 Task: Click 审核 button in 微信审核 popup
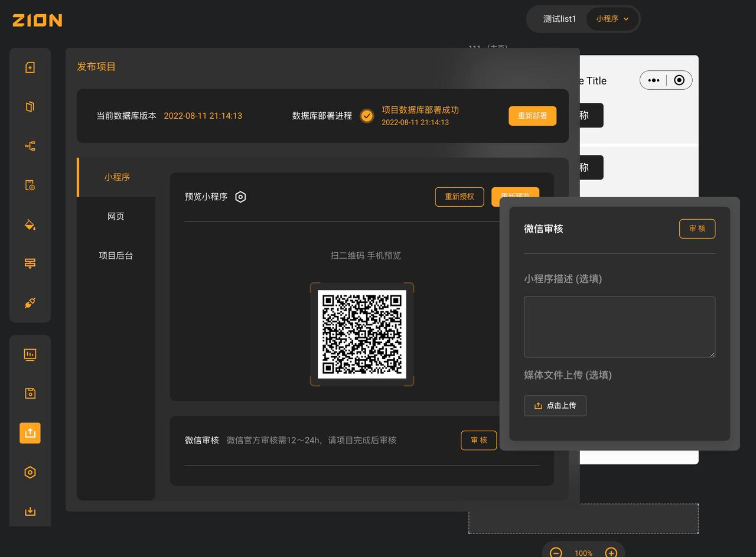[x=698, y=229]
